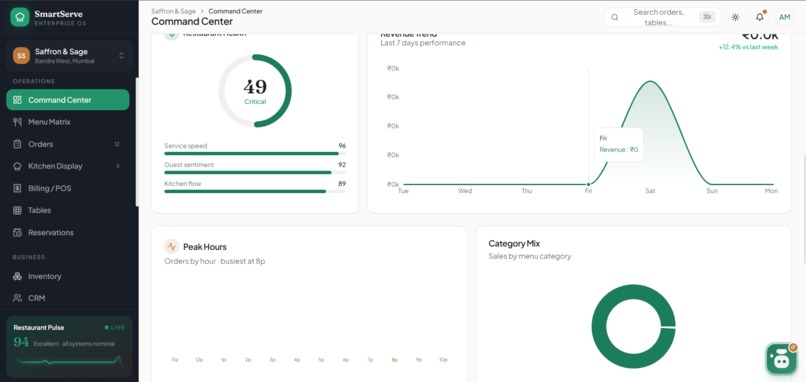The height and width of the screenshot is (382, 806).
Task: Click the sidebar vertical scrollbar
Action: coord(137,142)
